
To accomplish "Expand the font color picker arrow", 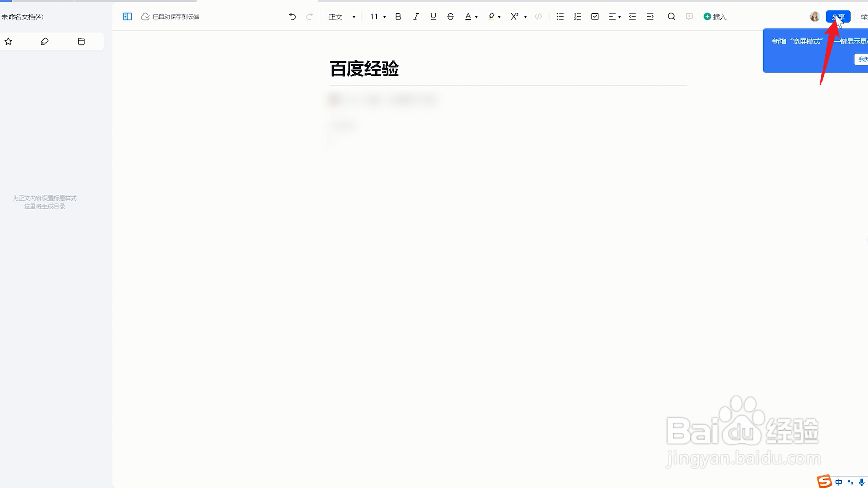I will (476, 17).
